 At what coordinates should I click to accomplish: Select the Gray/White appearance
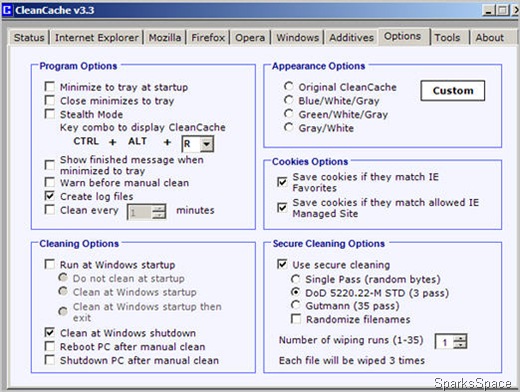(x=288, y=127)
